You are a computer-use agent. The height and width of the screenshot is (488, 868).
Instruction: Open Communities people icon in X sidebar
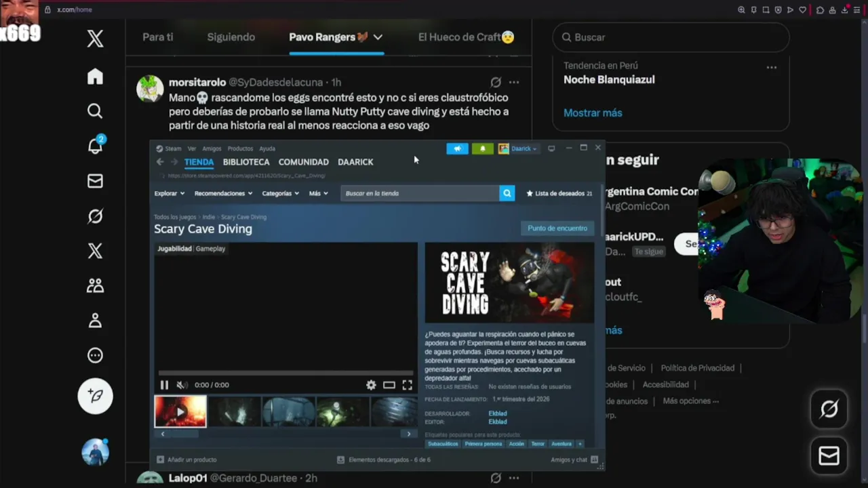coord(95,286)
